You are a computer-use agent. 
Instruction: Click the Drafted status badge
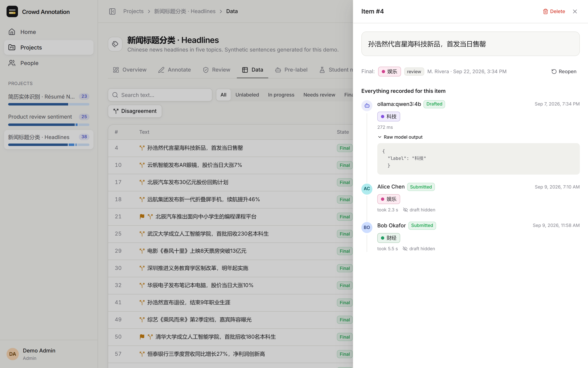coord(434,104)
